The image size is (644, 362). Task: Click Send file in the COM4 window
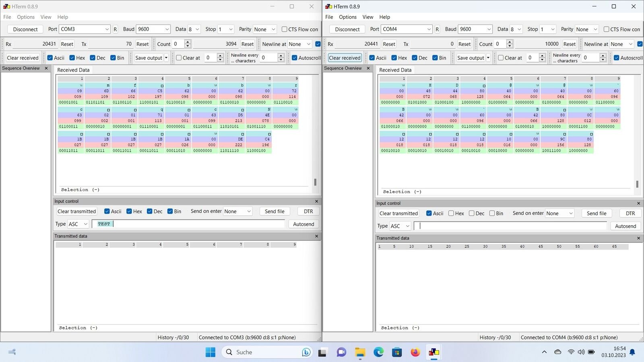click(596, 214)
